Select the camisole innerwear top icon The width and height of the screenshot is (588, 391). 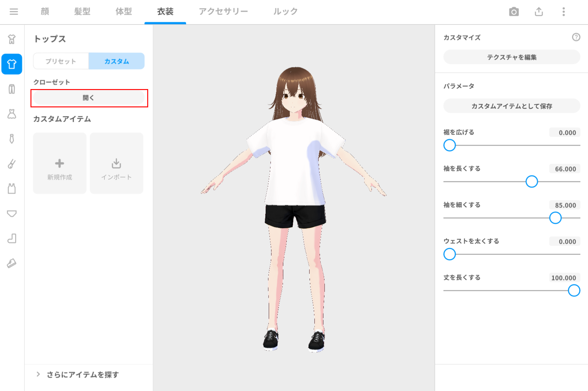pos(12,189)
